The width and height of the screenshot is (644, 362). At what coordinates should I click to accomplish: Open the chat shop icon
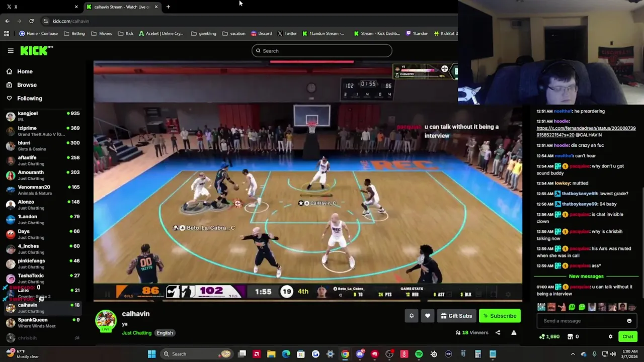570,336
